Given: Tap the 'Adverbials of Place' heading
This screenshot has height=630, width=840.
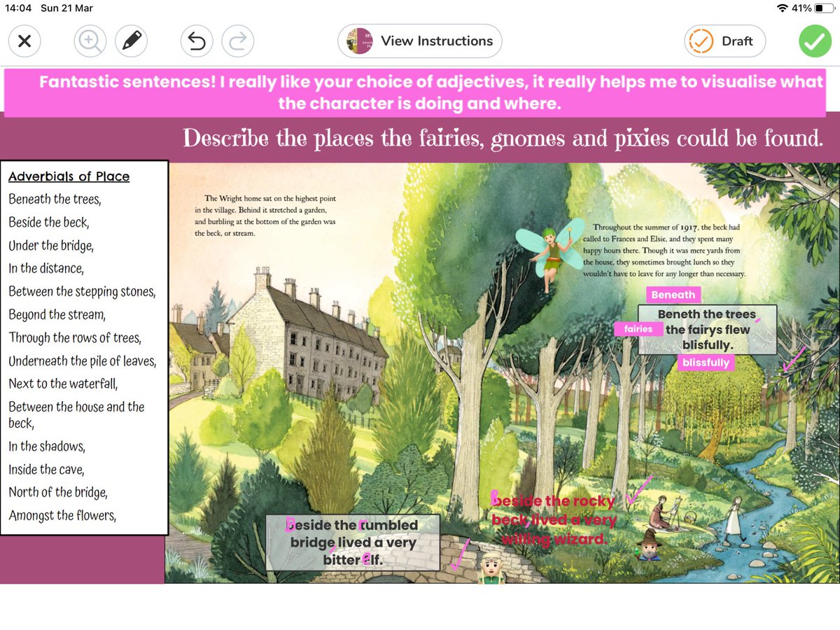Looking at the screenshot, I should pyautogui.click(x=69, y=176).
